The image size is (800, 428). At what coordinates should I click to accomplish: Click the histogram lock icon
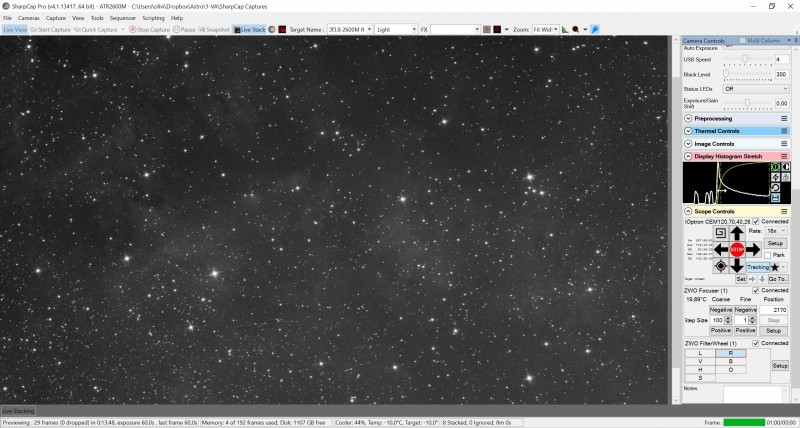(x=786, y=177)
